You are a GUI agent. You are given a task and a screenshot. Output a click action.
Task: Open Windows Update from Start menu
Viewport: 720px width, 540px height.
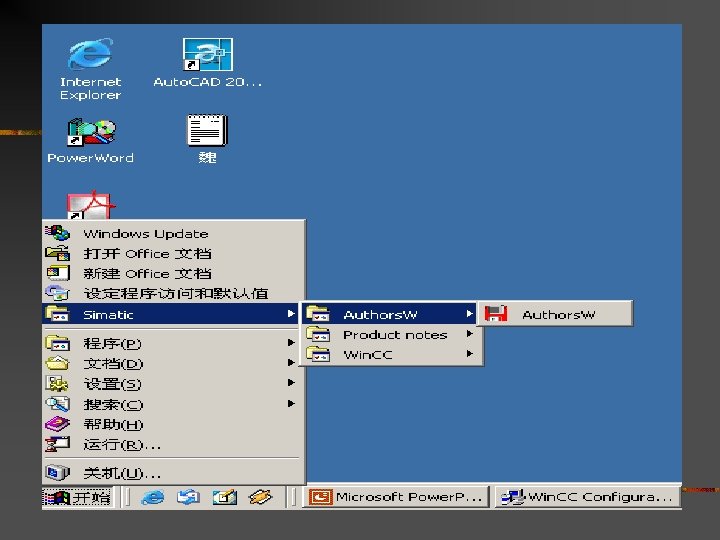pyautogui.click(x=173, y=234)
